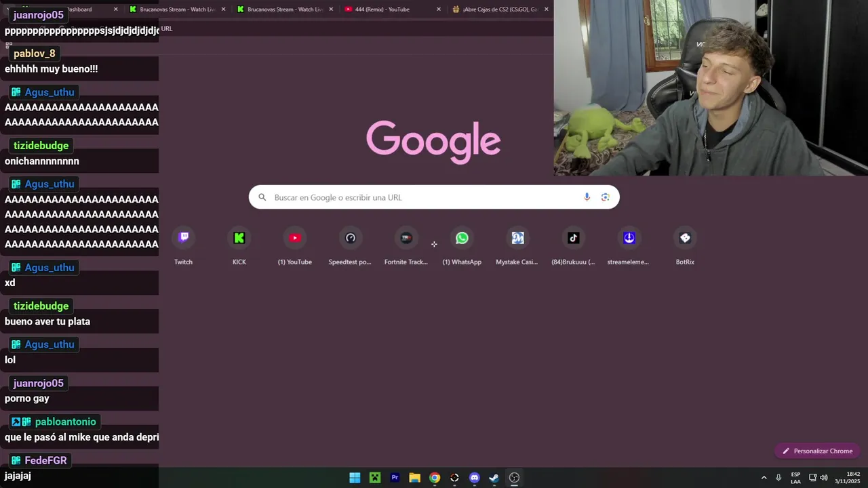
Task: Open Discord from the taskbar
Action: point(475,478)
